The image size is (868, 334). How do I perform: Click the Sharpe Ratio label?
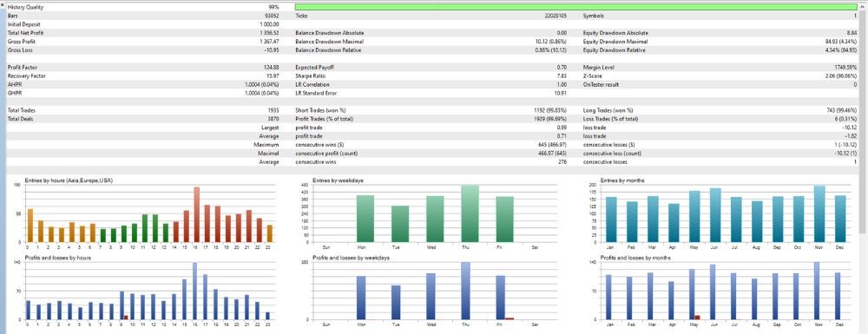point(311,75)
